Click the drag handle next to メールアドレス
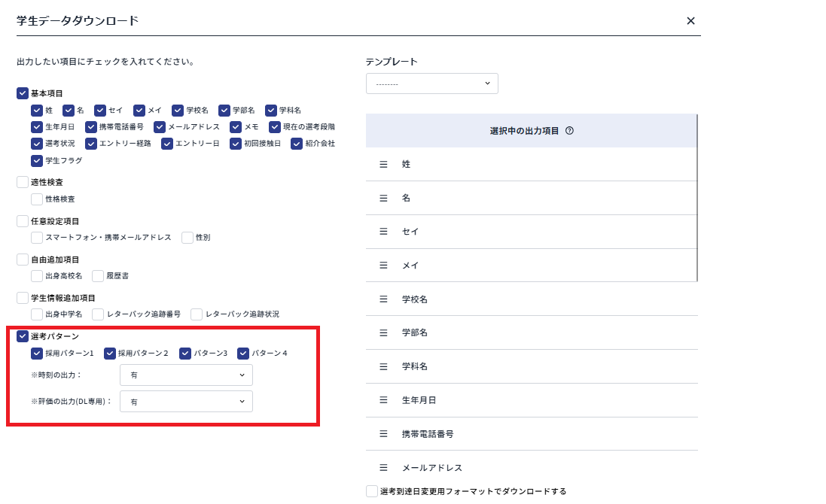The width and height of the screenshot is (826, 504). [383, 468]
